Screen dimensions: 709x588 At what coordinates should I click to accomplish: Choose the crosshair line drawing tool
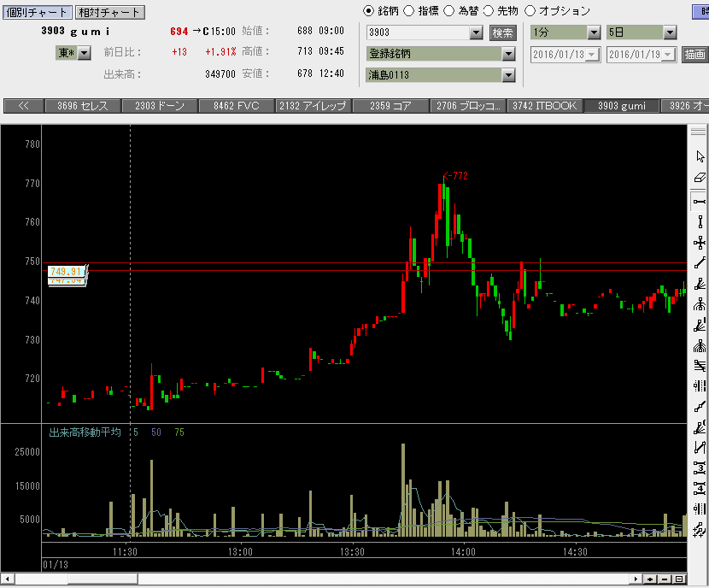[x=700, y=243]
